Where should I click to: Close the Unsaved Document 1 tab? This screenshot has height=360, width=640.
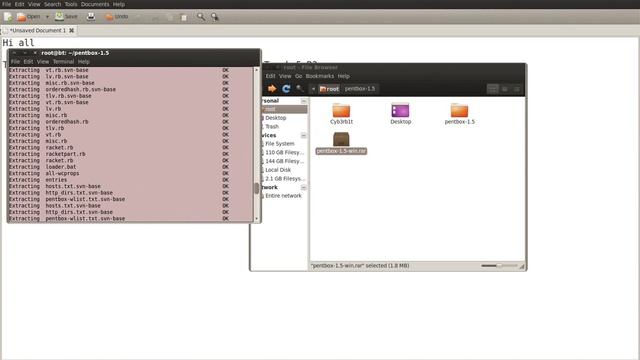pyautogui.click(x=71, y=31)
